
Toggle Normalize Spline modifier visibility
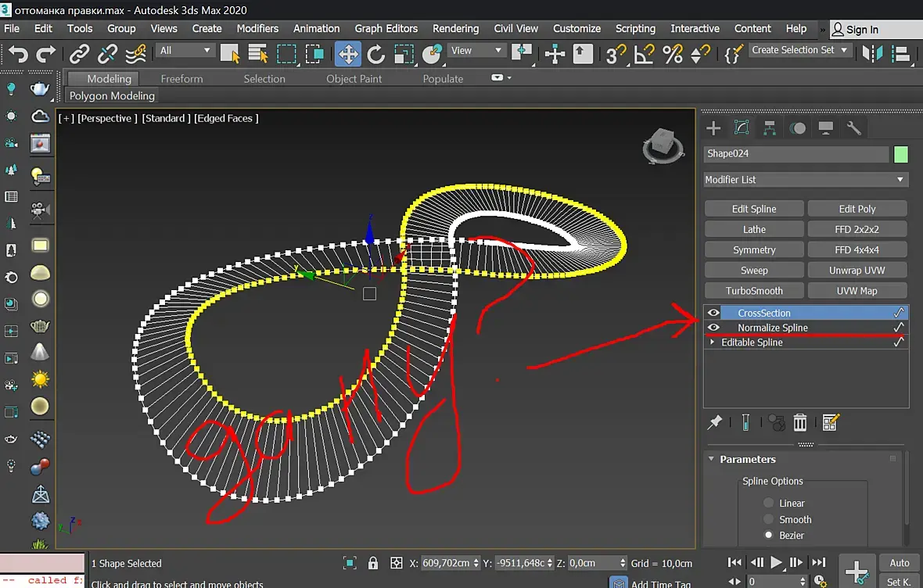[713, 328]
